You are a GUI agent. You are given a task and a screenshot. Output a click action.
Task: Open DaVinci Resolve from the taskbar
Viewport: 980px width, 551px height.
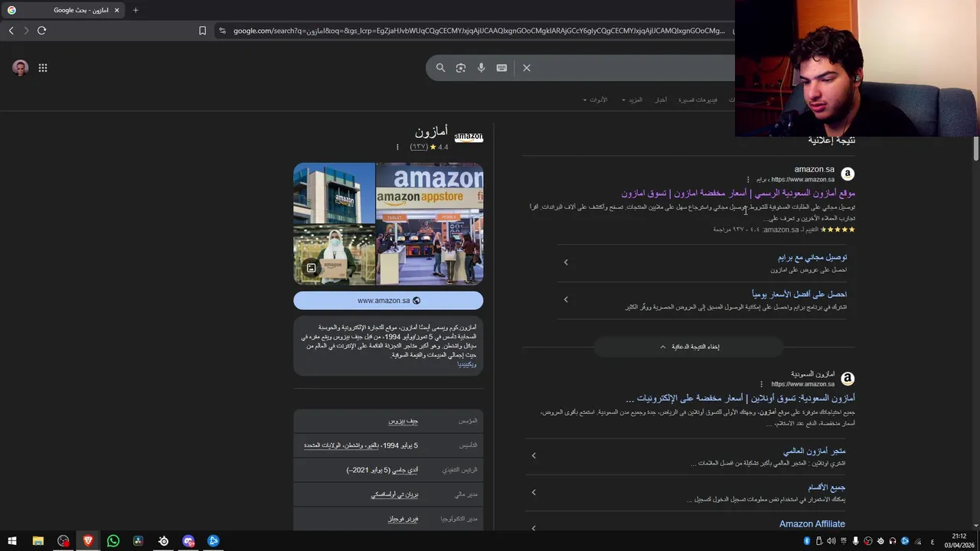coord(139,541)
